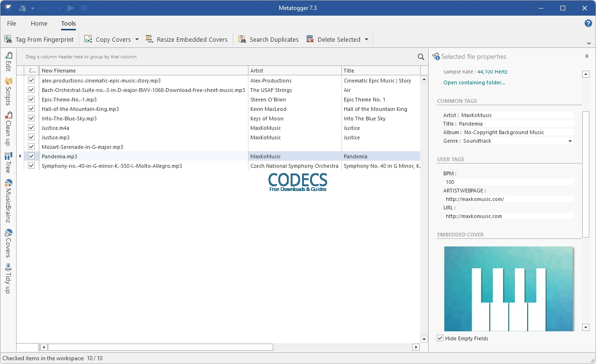
Task: Pin the Selected file properties panel
Action: [587, 56]
